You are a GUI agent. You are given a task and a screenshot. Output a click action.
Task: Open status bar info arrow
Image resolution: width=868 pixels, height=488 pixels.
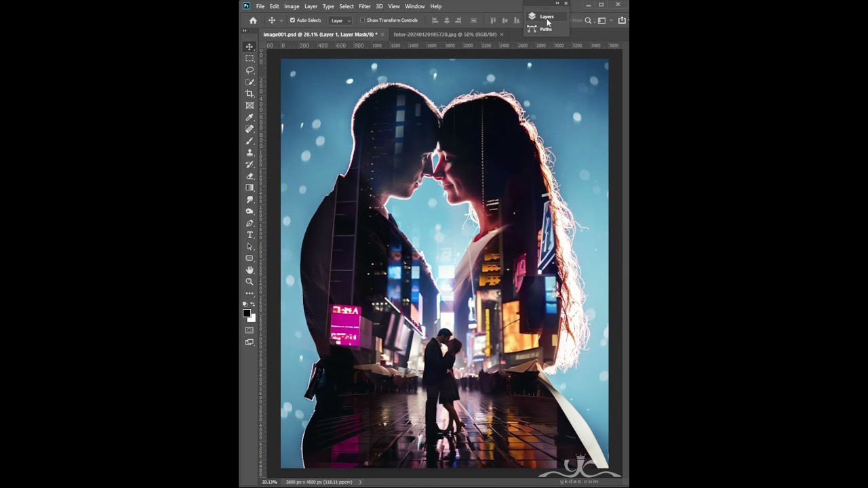(360, 482)
